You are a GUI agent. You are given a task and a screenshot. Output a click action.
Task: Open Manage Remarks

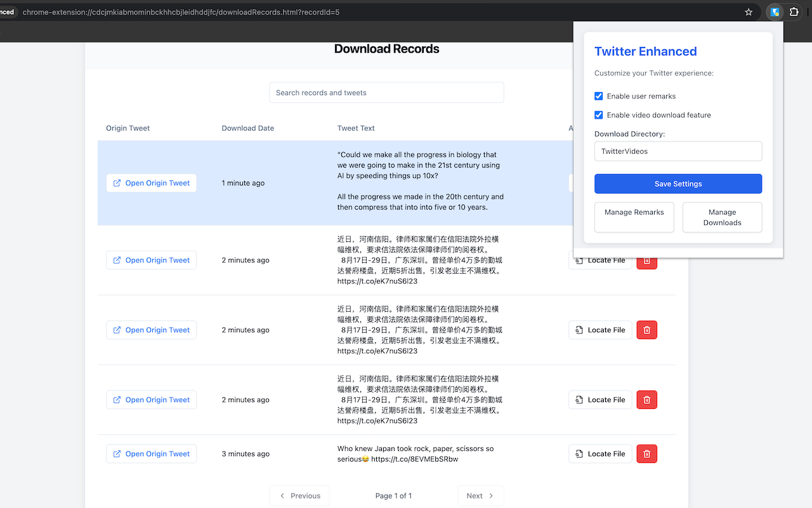coord(634,217)
